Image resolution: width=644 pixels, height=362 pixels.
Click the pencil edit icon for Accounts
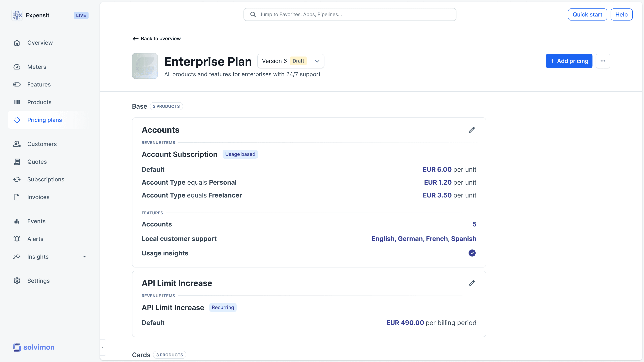[x=472, y=130]
